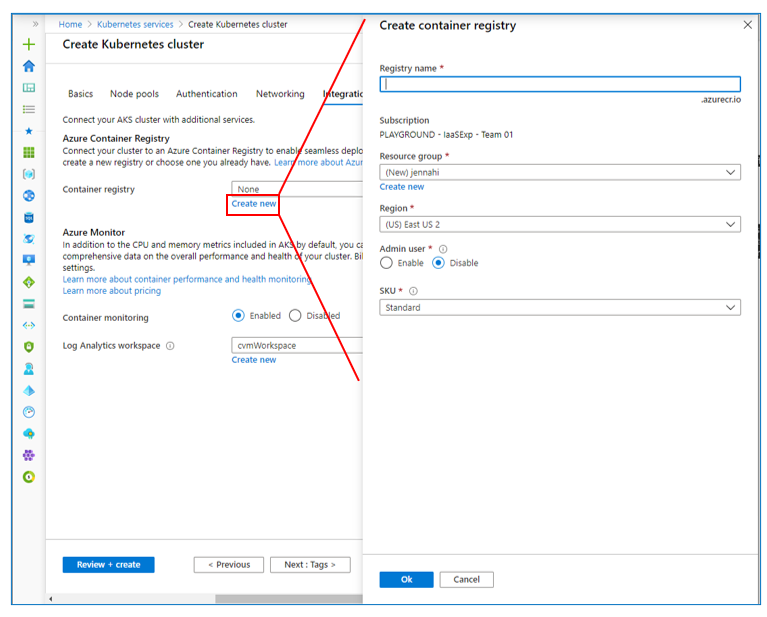Screen dimensions: 767x617
Task: Open the green shield Security Center icon
Action: (29, 347)
